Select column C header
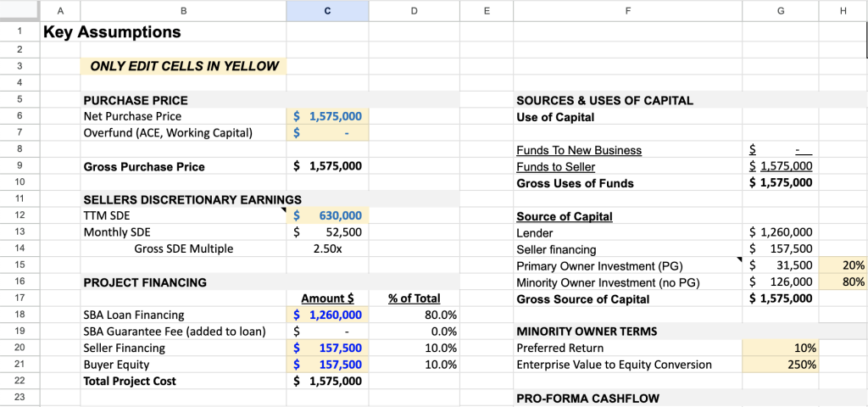The image size is (868, 407). coord(327,10)
